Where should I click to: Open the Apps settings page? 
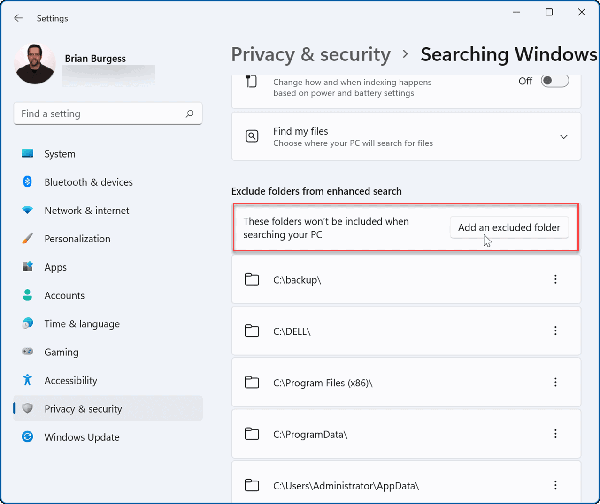108,267
